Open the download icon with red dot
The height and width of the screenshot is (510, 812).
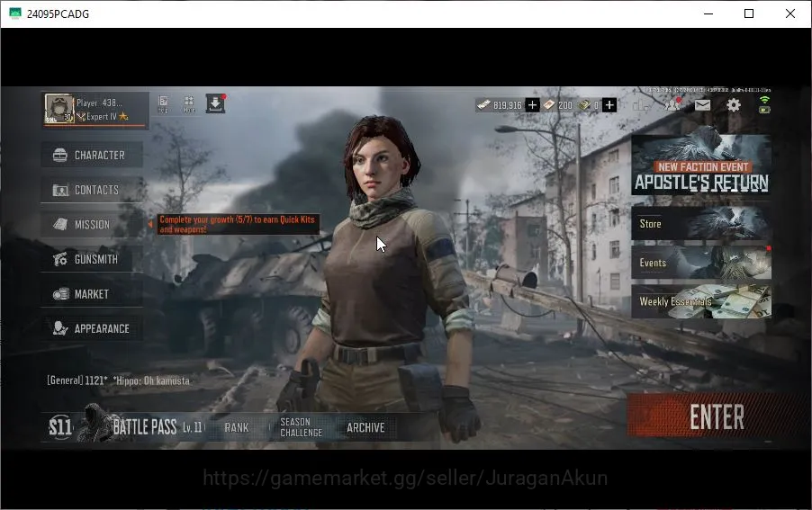(215, 103)
